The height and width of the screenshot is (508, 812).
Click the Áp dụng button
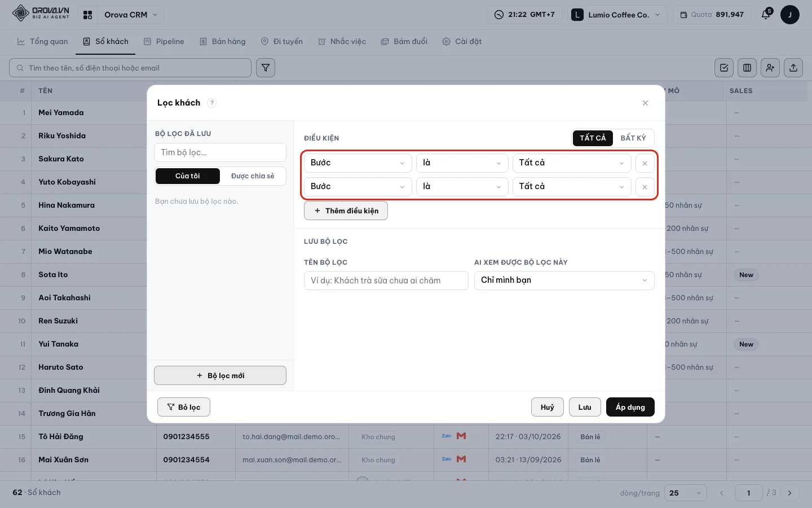[630, 407]
